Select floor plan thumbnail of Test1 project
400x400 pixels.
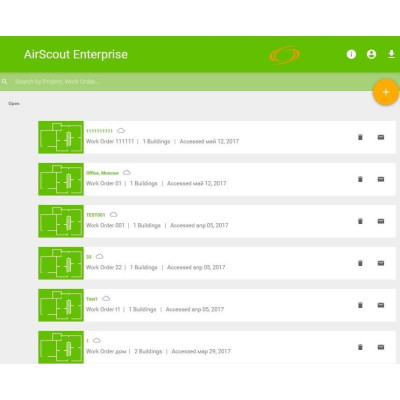(61, 305)
